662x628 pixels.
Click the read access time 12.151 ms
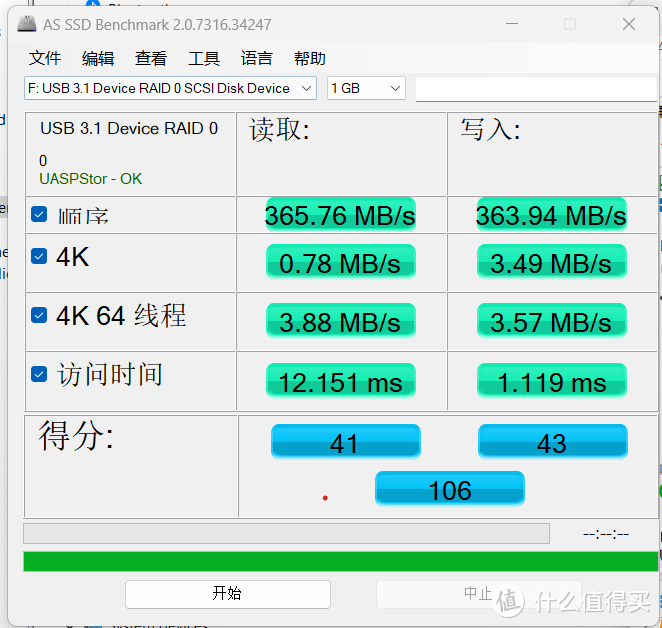point(340,381)
